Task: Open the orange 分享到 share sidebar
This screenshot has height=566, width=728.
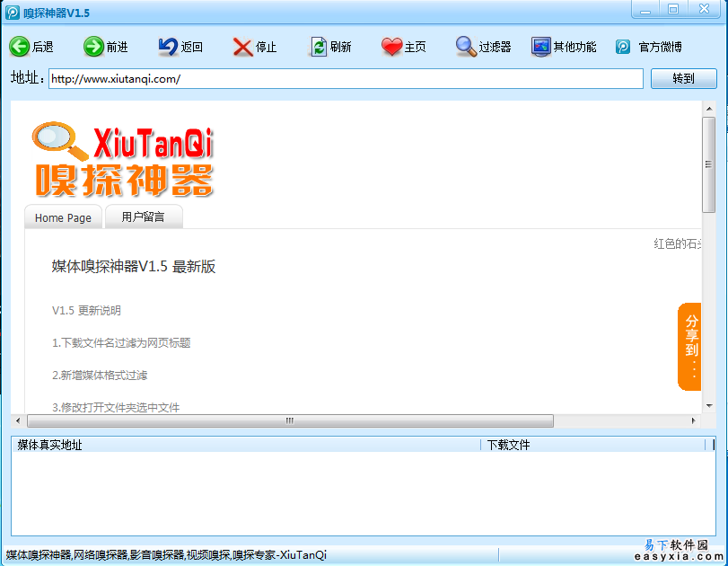Action: pos(690,347)
